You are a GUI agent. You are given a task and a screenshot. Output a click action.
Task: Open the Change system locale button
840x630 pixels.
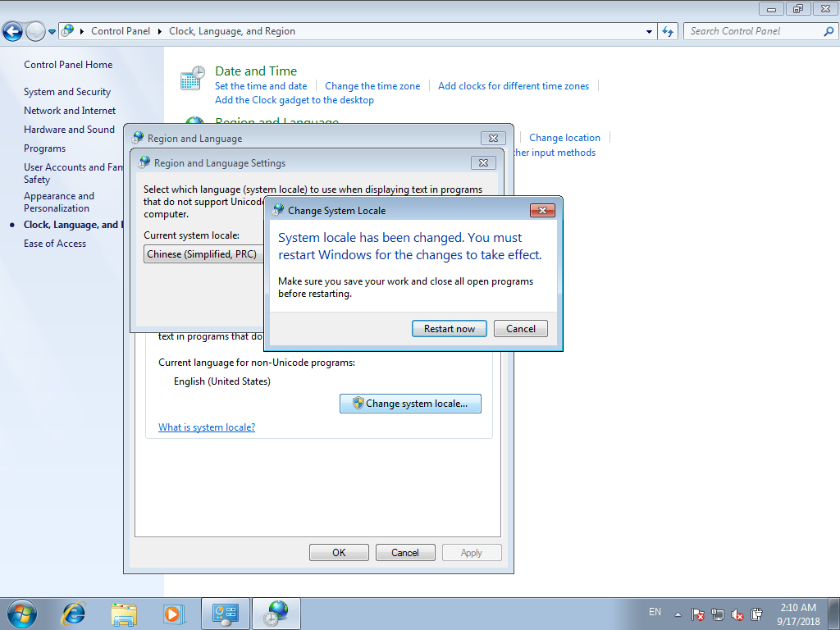pos(410,404)
